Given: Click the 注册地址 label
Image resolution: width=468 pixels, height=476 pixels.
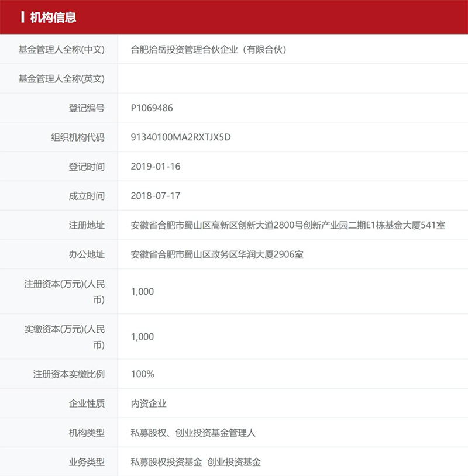Looking at the screenshot, I should [87, 225].
